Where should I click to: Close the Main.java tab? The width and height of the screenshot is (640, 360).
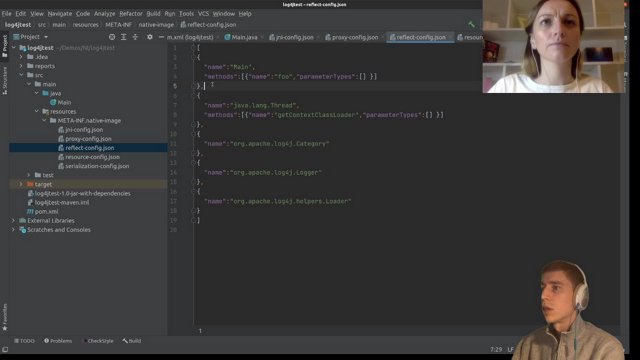262,37
